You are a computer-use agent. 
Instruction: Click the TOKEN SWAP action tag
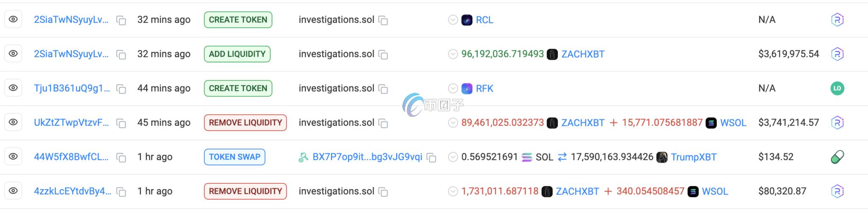(x=234, y=157)
